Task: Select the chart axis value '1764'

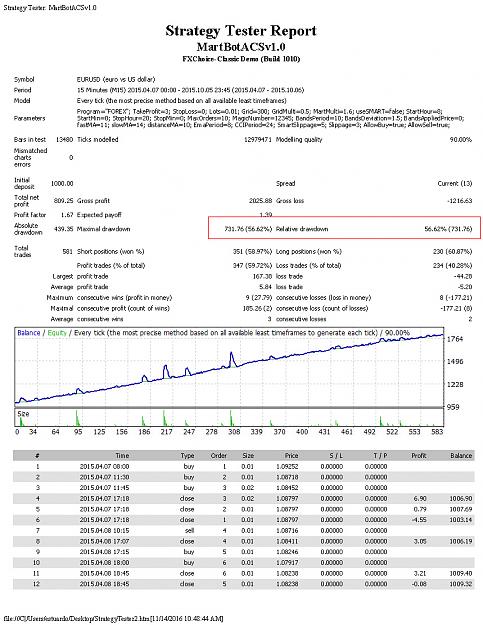Action: [x=455, y=339]
